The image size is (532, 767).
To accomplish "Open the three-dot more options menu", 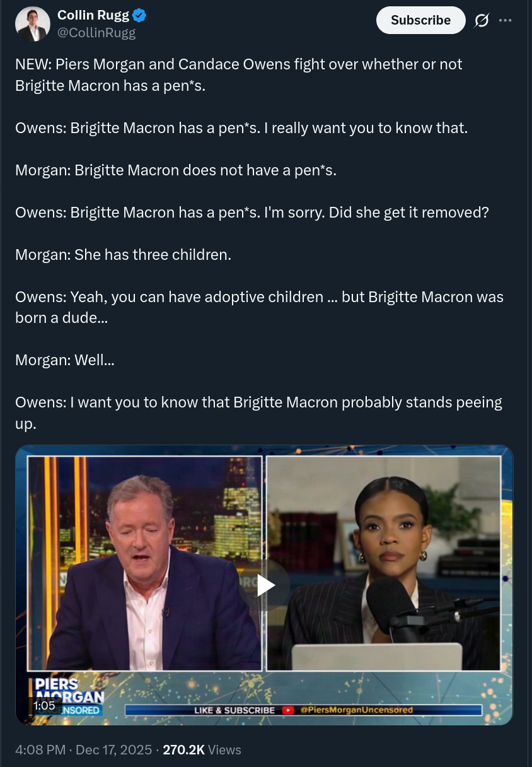I will click(x=505, y=20).
